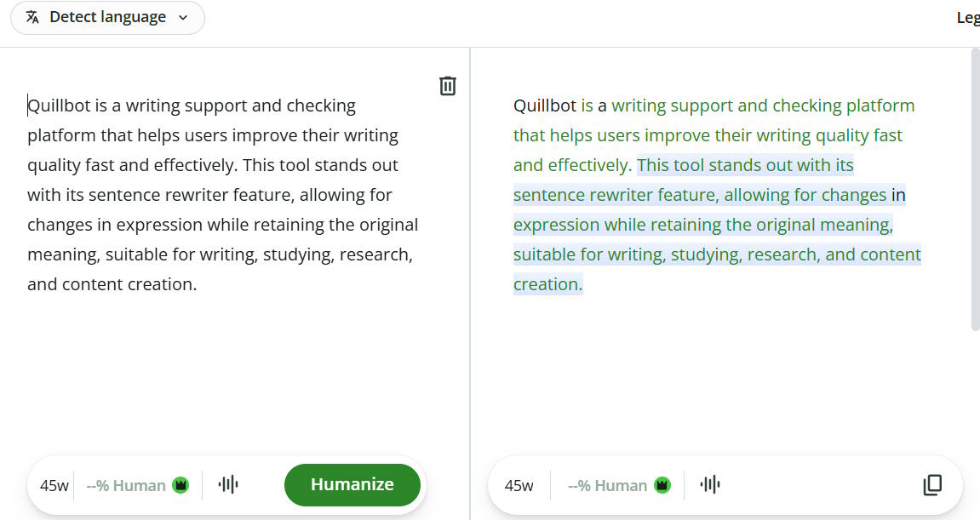Image resolution: width=980 pixels, height=520 pixels.
Task: Click the output 45w word count
Action: tap(519, 486)
